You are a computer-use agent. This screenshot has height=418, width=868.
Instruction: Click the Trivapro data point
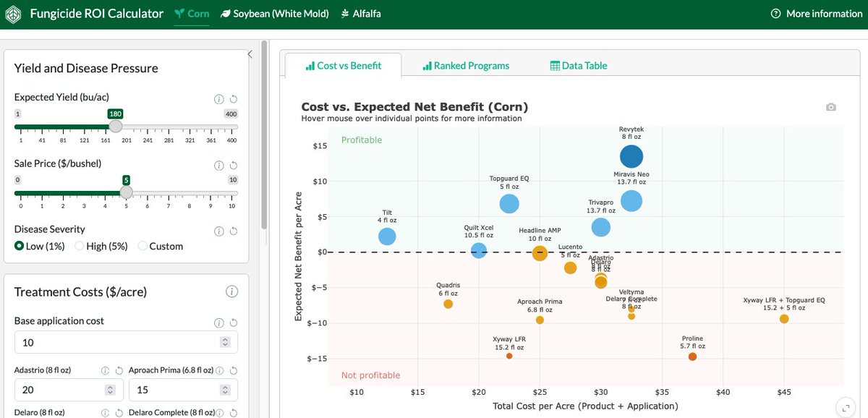click(601, 227)
